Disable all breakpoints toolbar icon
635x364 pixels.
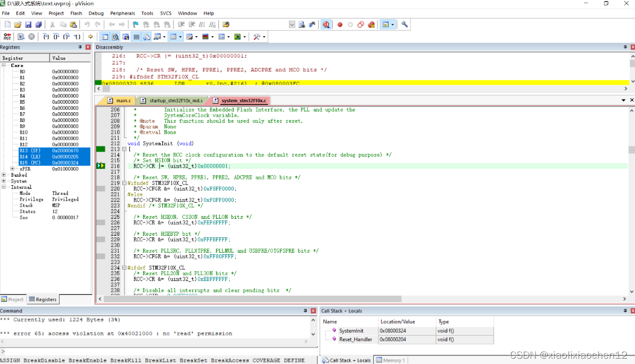point(361,24)
